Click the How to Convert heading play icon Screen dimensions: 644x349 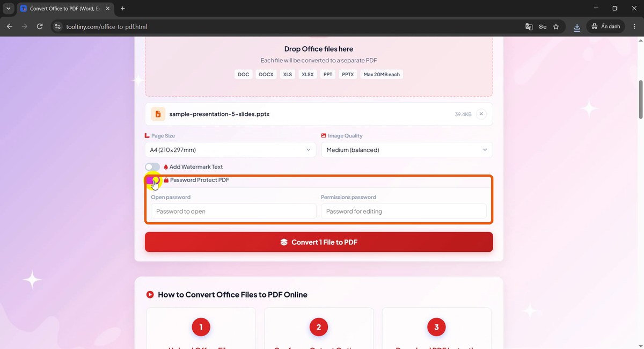(x=150, y=295)
